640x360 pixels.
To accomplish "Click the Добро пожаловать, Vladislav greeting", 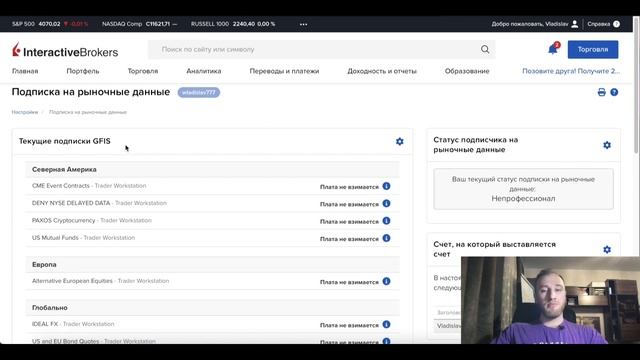I will 529,24.
